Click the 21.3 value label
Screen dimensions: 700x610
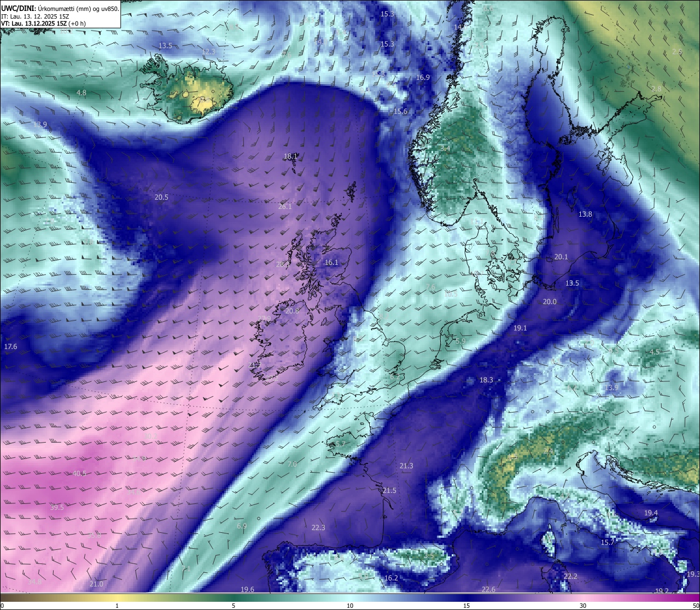[x=406, y=466]
